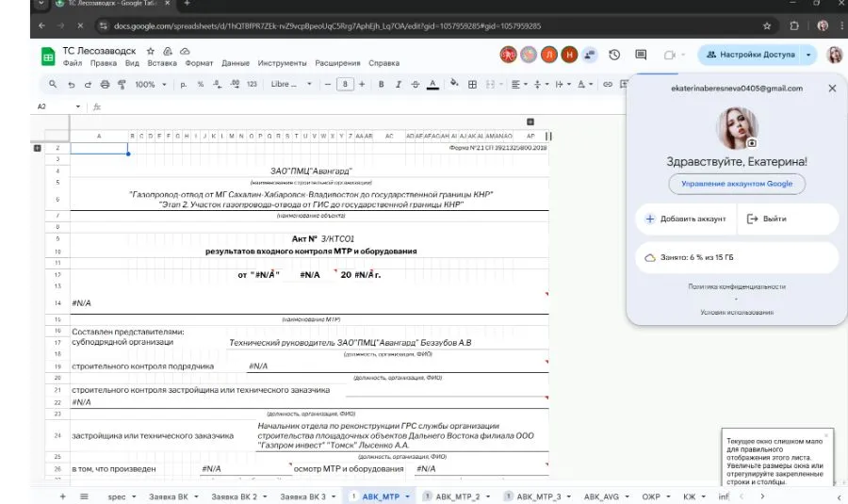Star the ТС Лесозаводск document
848x504 pixels.
151,50
